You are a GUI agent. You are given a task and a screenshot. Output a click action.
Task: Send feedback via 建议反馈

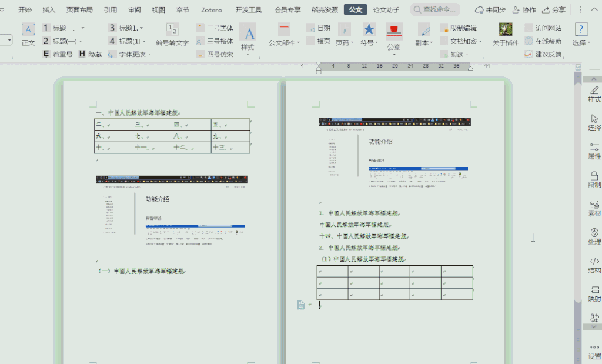click(x=543, y=54)
